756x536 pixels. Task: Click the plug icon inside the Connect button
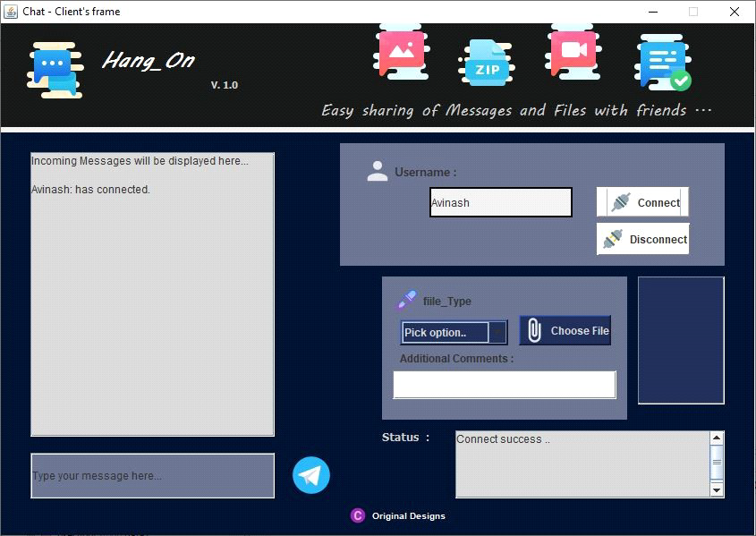622,202
